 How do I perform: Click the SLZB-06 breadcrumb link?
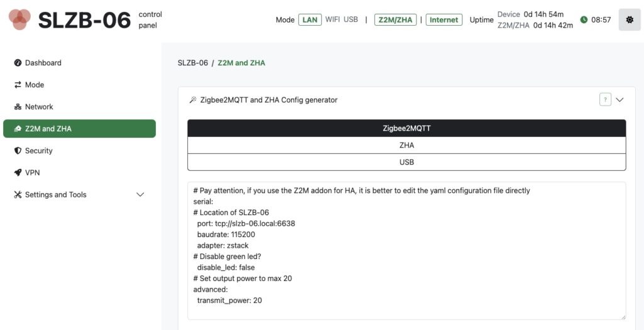(x=192, y=63)
